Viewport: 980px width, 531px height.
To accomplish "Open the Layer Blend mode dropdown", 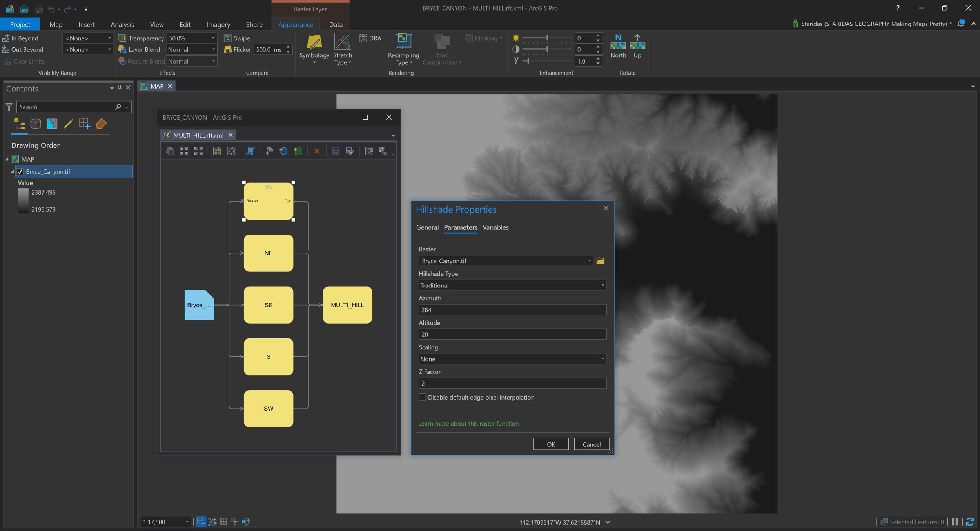I will (x=191, y=49).
